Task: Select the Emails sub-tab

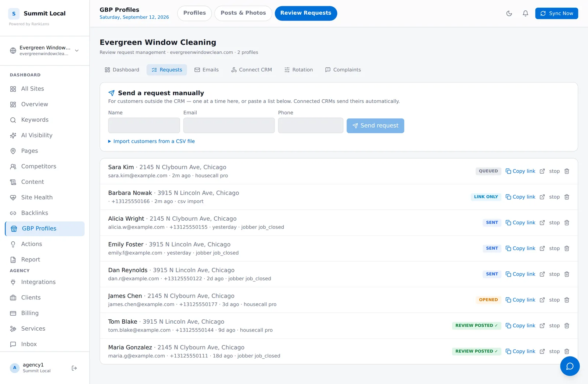Action: [207, 70]
